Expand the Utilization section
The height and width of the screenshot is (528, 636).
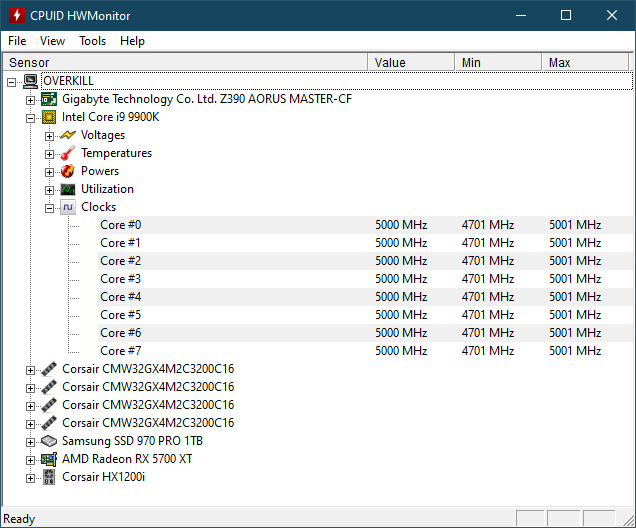(49, 190)
